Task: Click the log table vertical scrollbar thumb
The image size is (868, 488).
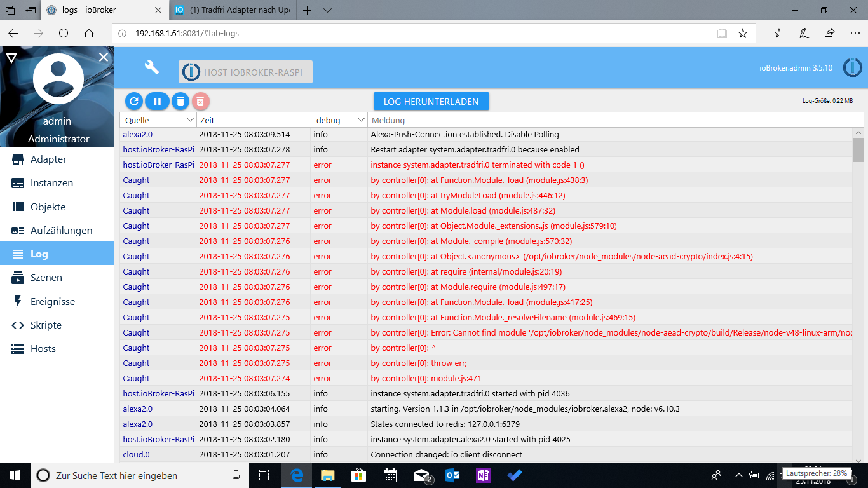Action: point(858,150)
